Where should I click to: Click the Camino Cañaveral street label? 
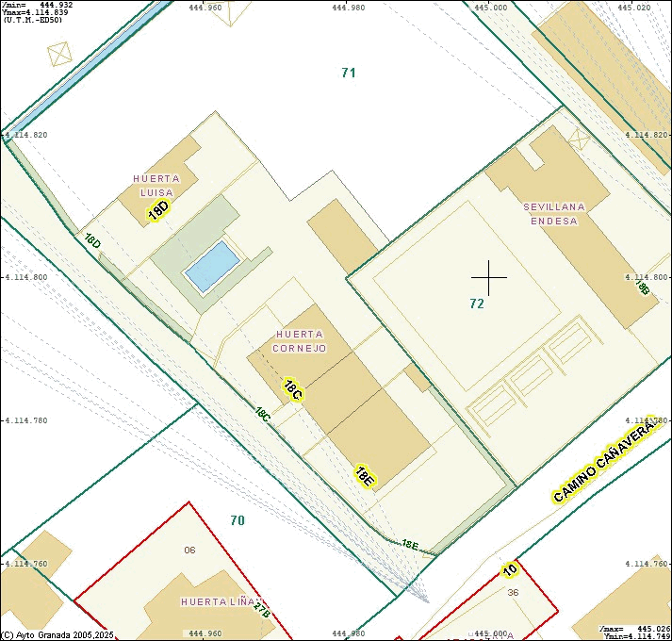[x=604, y=461]
